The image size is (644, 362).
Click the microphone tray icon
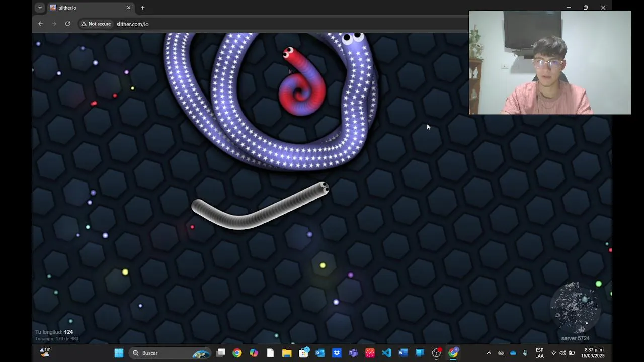click(x=525, y=353)
